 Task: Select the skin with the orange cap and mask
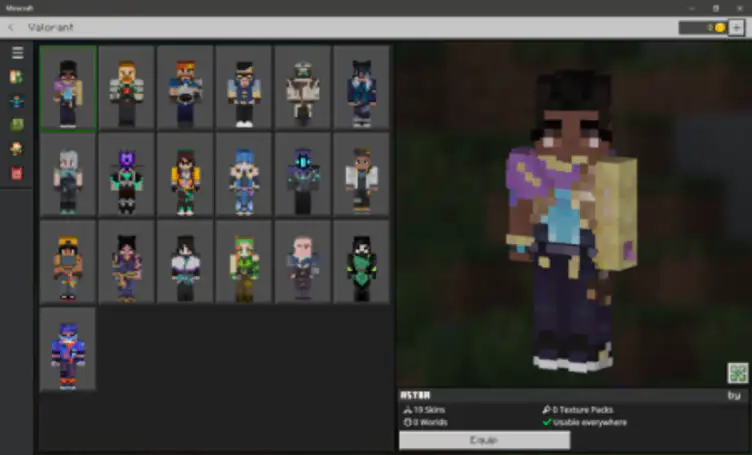[68, 262]
